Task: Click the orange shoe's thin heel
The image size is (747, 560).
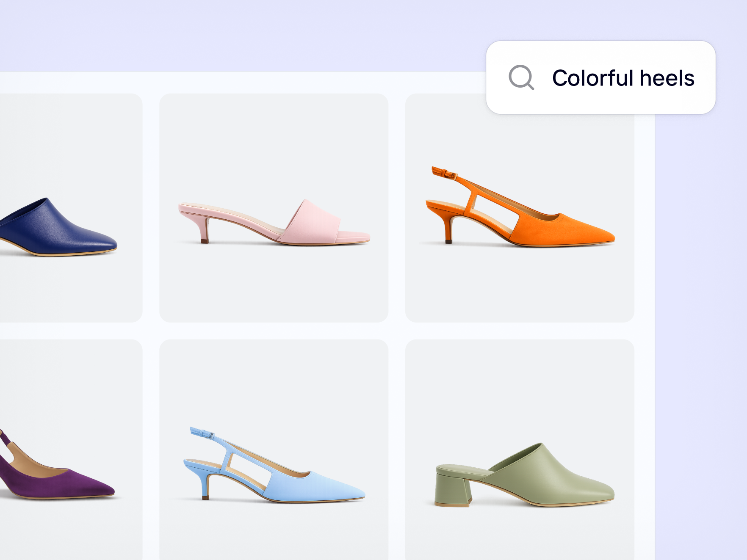Action: click(x=448, y=231)
